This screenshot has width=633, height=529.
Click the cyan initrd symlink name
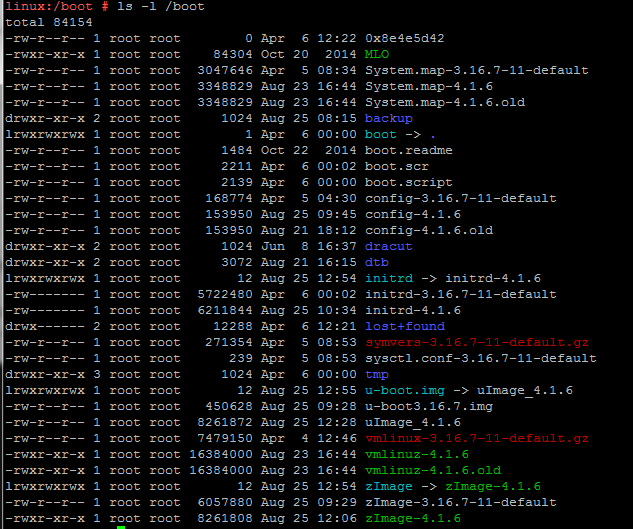click(389, 278)
